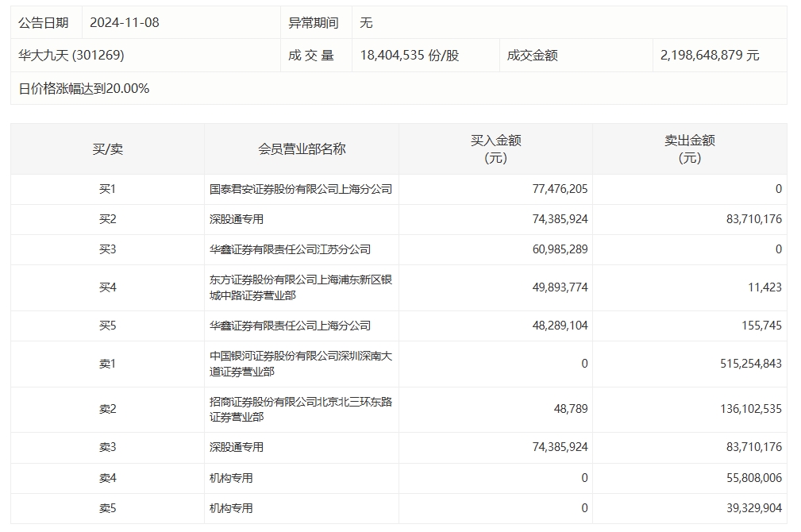Select the 卖1 row label
The width and height of the screenshot is (801, 532).
coord(108,364)
